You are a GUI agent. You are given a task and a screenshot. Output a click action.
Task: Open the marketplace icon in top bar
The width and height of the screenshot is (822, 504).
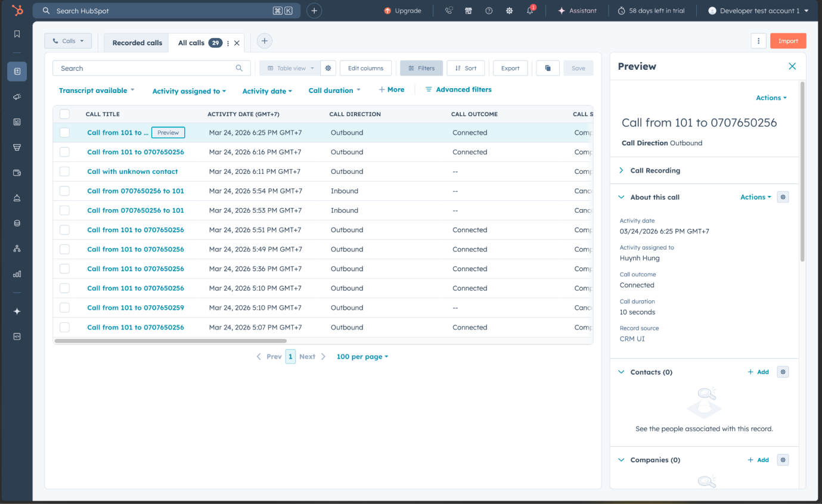pyautogui.click(x=469, y=11)
